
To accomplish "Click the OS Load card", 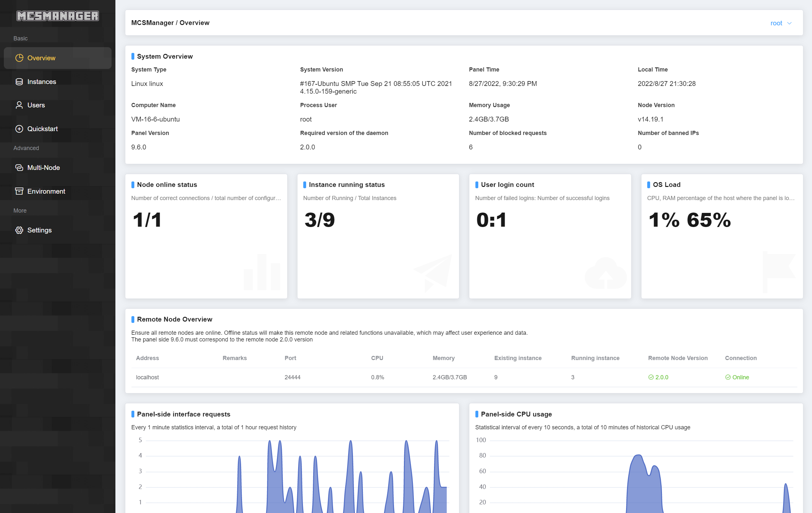I will point(722,236).
